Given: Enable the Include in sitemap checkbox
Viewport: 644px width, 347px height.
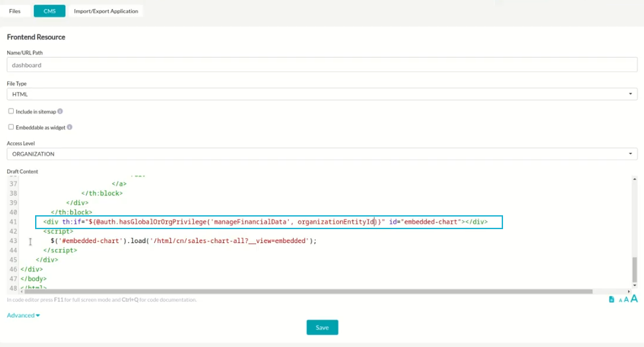Looking at the screenshot, I should point(11,111).
